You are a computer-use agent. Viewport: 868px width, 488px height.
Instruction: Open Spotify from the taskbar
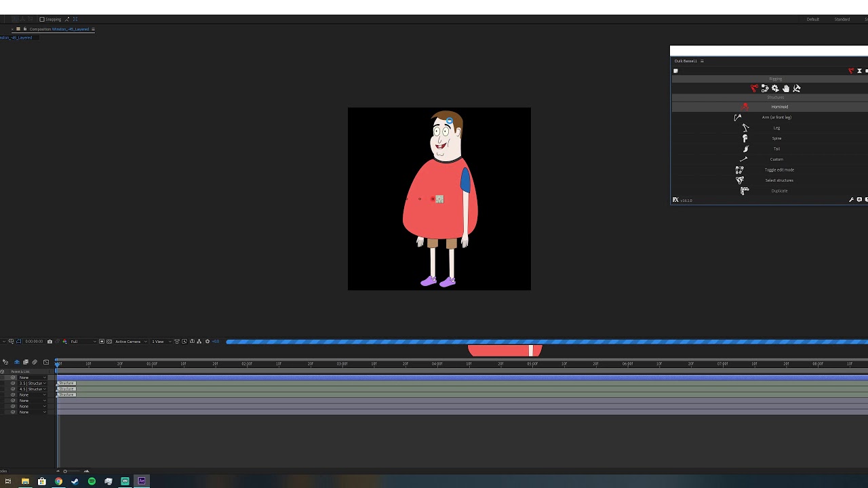pos(92,481)
